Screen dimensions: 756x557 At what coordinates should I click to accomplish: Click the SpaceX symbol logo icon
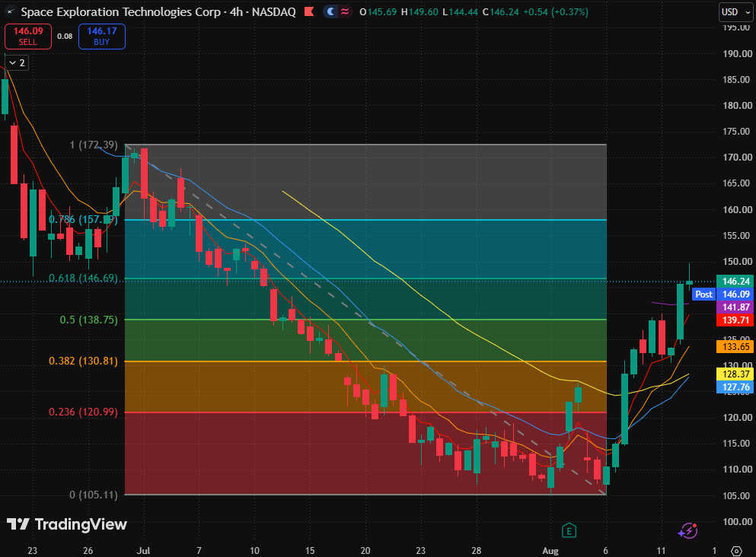coord(10,11)
